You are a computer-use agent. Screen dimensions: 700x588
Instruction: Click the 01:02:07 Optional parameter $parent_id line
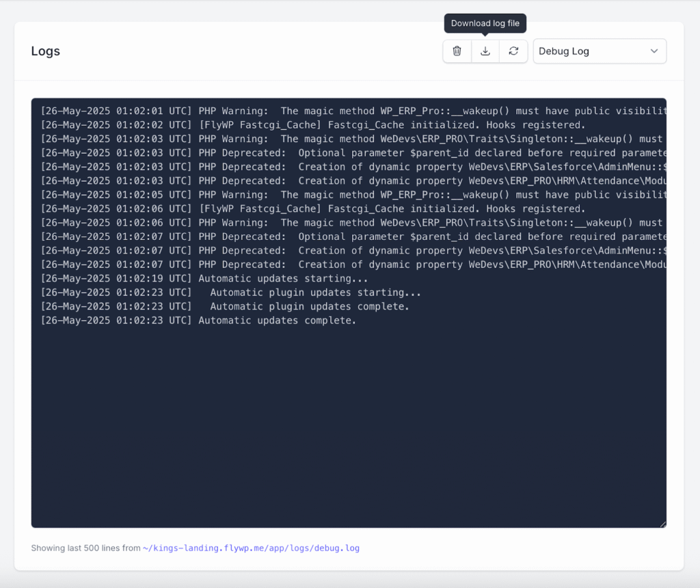(x=353, y=237)
